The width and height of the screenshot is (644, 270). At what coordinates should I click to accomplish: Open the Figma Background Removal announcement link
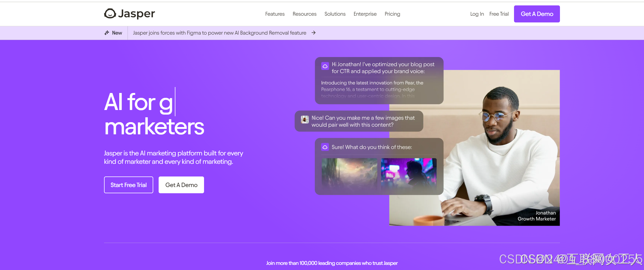tap(220, 33)
